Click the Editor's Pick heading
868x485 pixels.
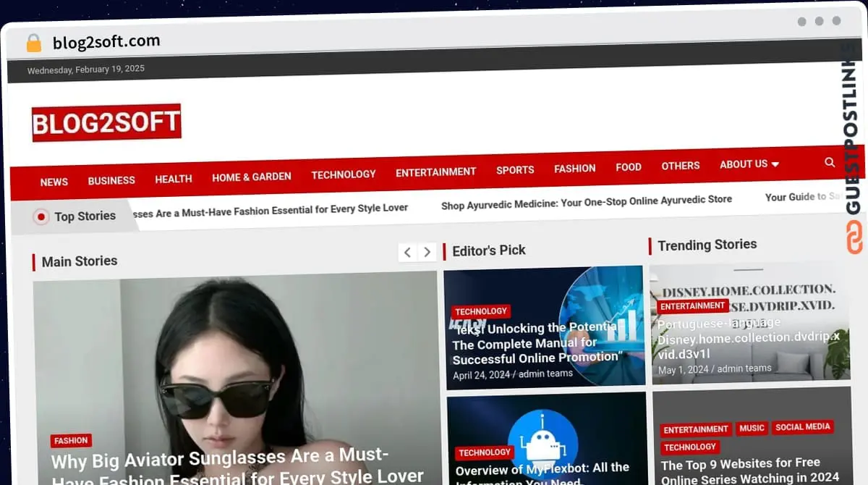click(489, 250)
